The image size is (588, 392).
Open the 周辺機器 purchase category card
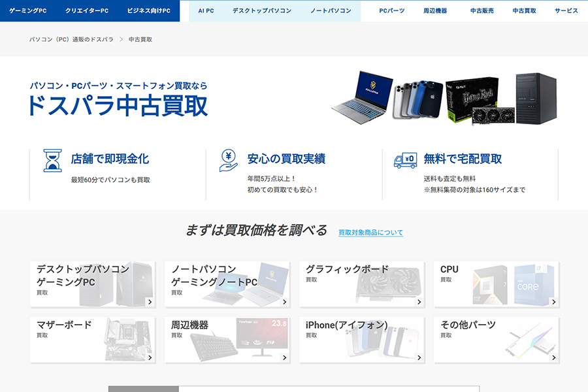(x=227, y=340)
